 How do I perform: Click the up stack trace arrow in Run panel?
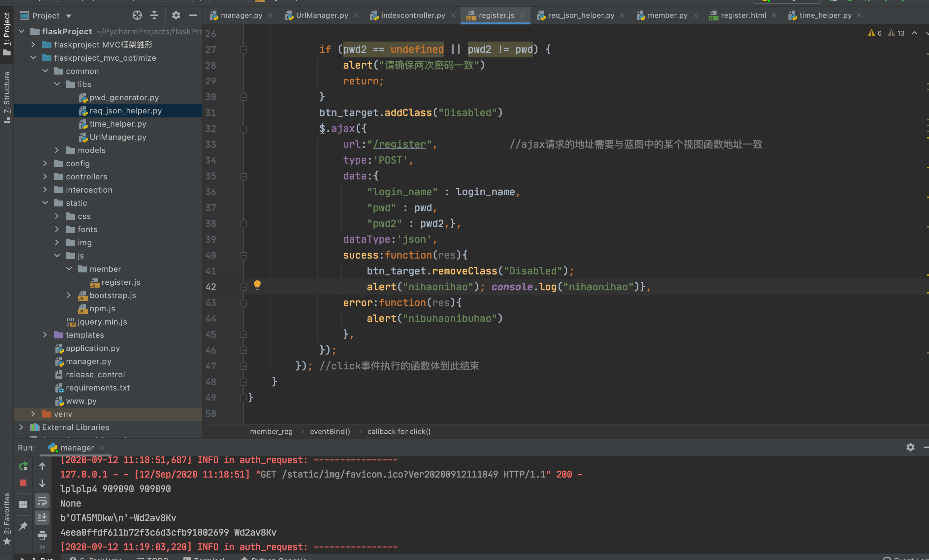click(x=42, y=466)
